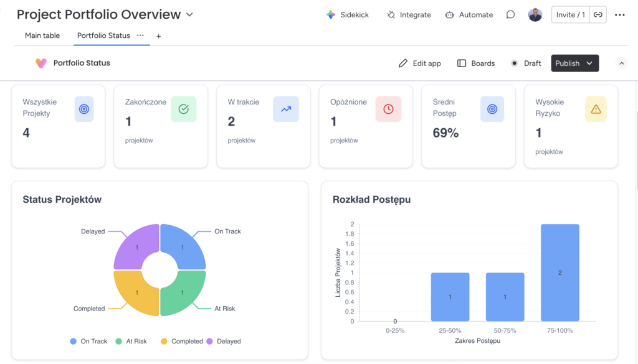Switch to the Main table tab
Image resolution: width=638 pixels, height=364 pixels.
(x=42, y=35)
